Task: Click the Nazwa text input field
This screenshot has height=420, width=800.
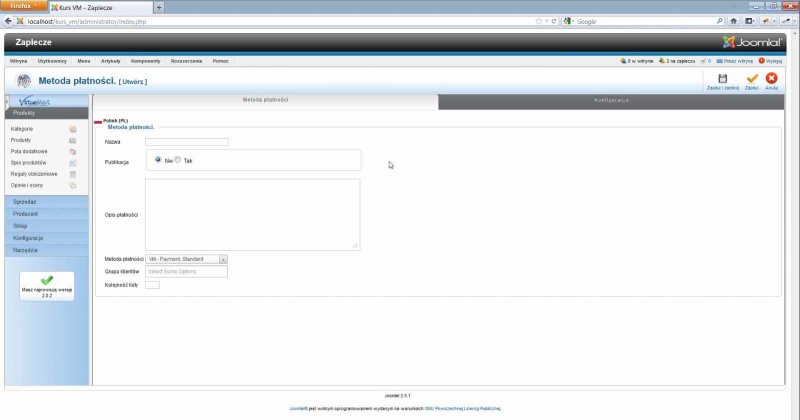Action: 186,142
